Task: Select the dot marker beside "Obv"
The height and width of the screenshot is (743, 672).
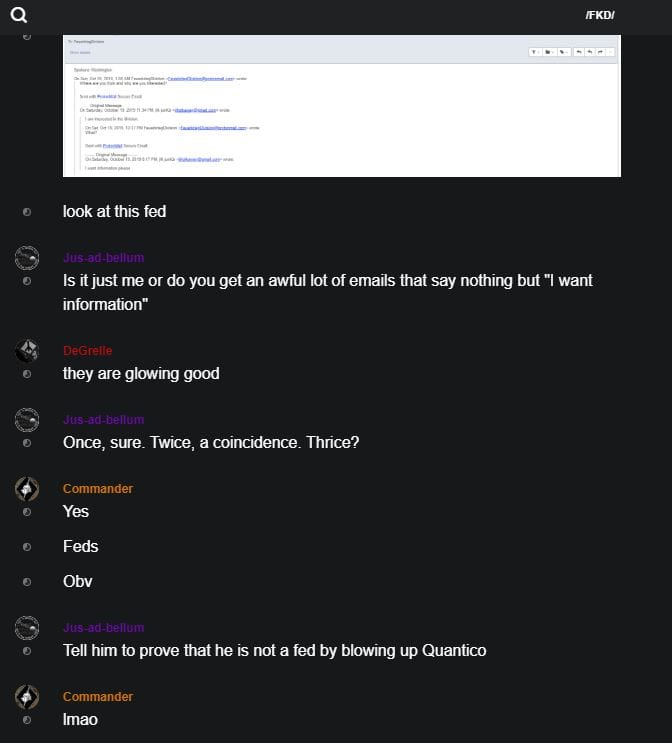Action: 27,581
